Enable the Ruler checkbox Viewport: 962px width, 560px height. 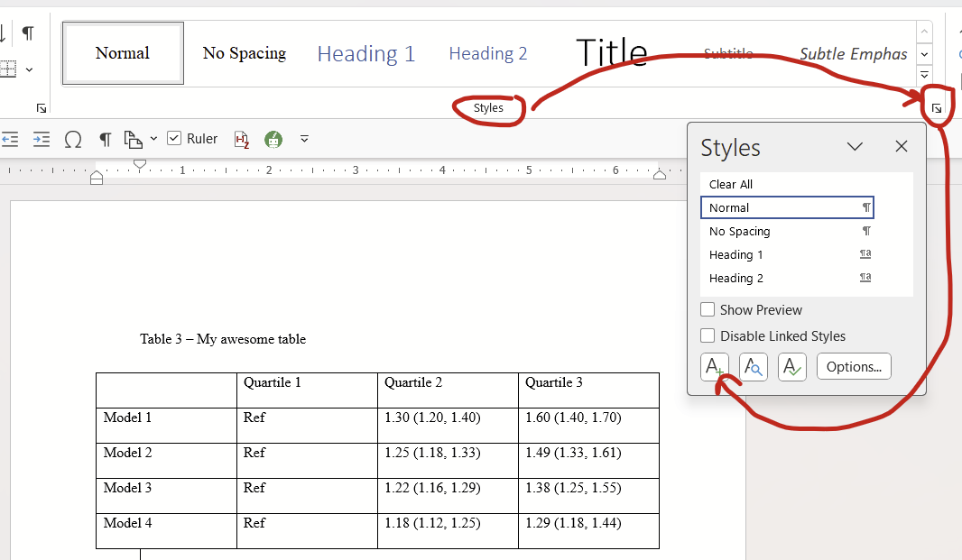click(x=175, y=138)
